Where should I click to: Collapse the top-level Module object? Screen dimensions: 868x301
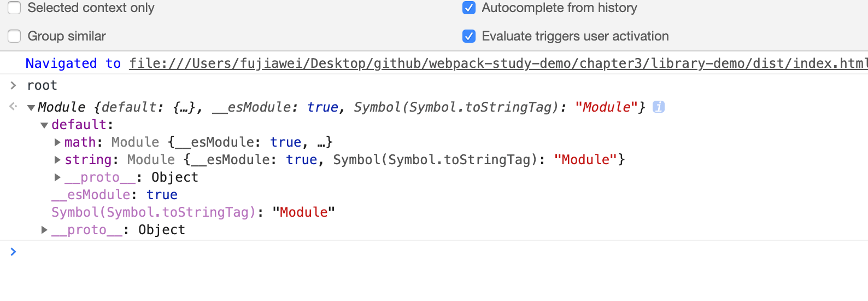click(x=31, y=108)
